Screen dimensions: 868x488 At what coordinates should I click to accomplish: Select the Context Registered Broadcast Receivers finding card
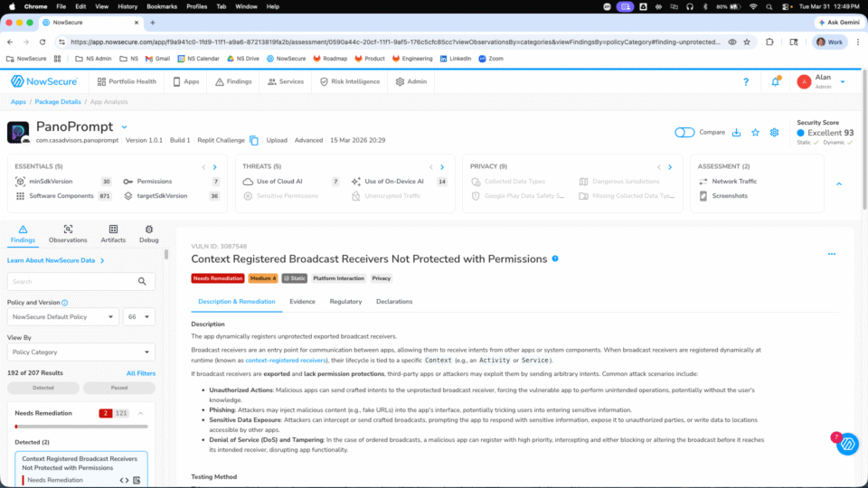[x=81, y=469]
